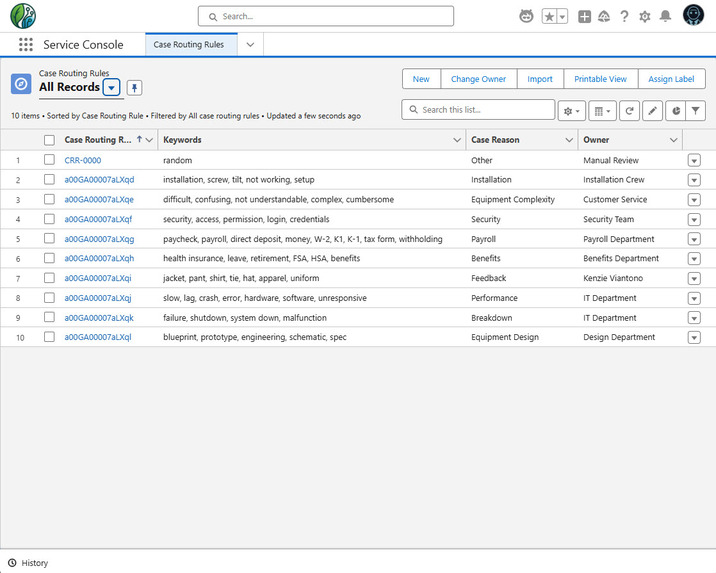This screenshot has width=716, height=573.
Task: Check the CRR-0000 row checkbox
Action: click(49, 160)
